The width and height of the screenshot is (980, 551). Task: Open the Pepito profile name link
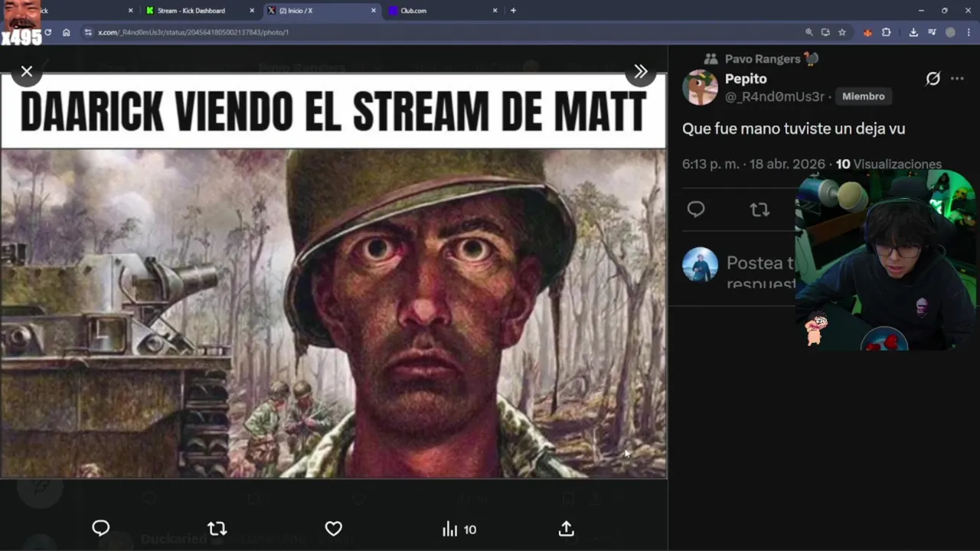pos(746,79)
